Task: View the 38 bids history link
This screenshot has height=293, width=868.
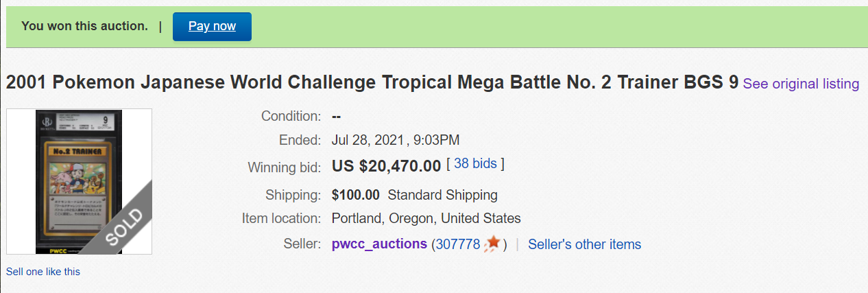Action: pyautogui.click(x=475, y=163)
